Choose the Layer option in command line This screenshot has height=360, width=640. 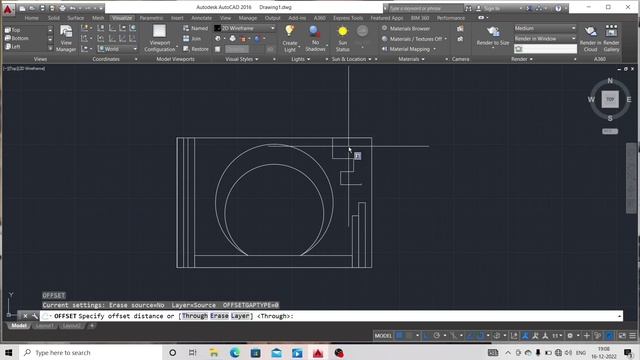tap(240, 316)
